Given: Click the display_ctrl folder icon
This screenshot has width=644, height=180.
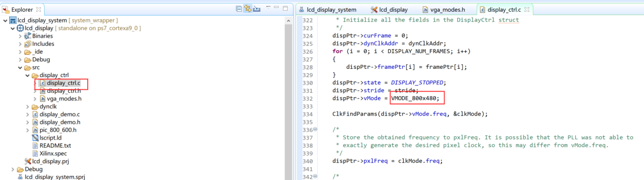Looking at the screenshot, I should coord(35,75).
